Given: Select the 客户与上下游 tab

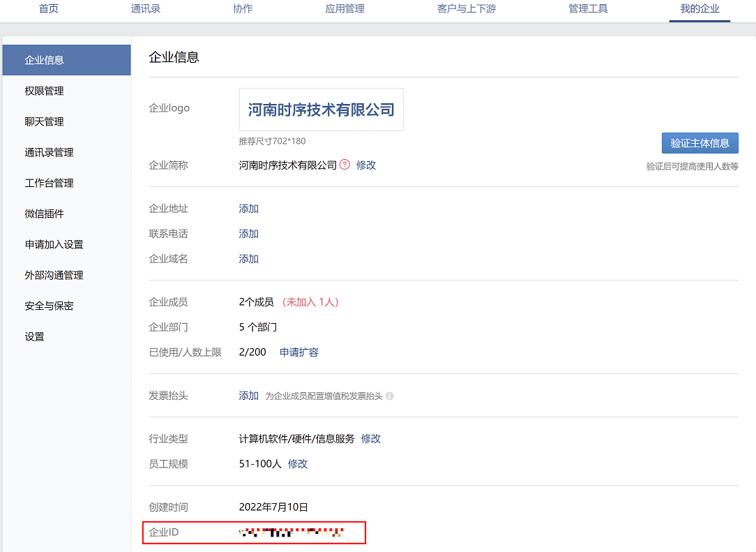Looking at the screenshot, I should pos(467,9).
